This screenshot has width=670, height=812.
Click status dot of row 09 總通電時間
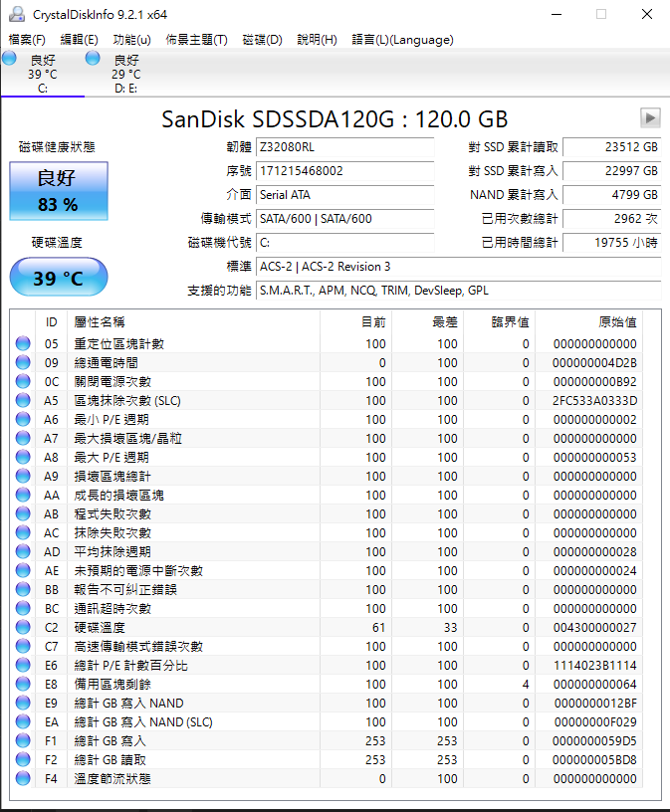tap(23, 362)
